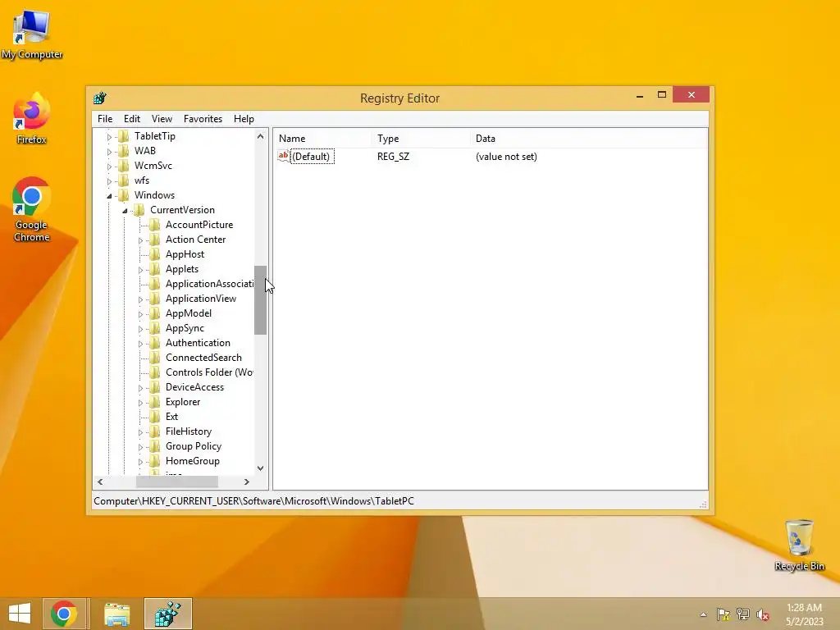
Task: Select the wfs key
Action: pos(141,180)
